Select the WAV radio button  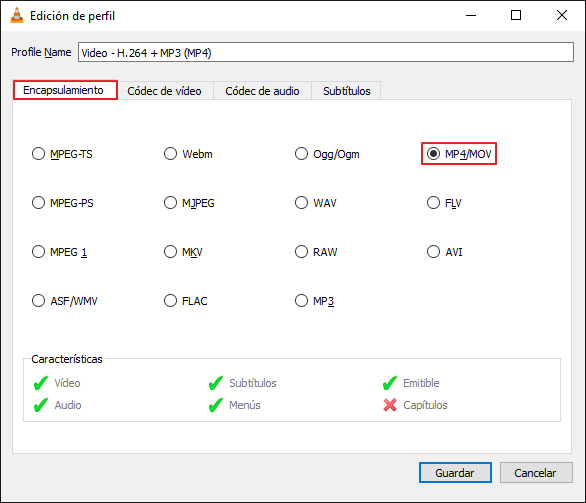(x=315, y=203)
